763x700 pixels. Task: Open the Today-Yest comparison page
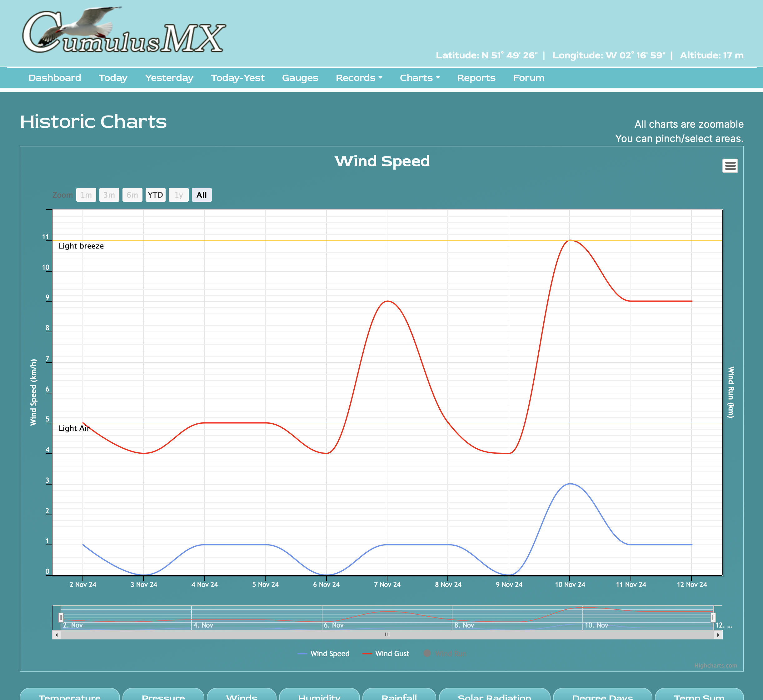(x=237, y=78)
